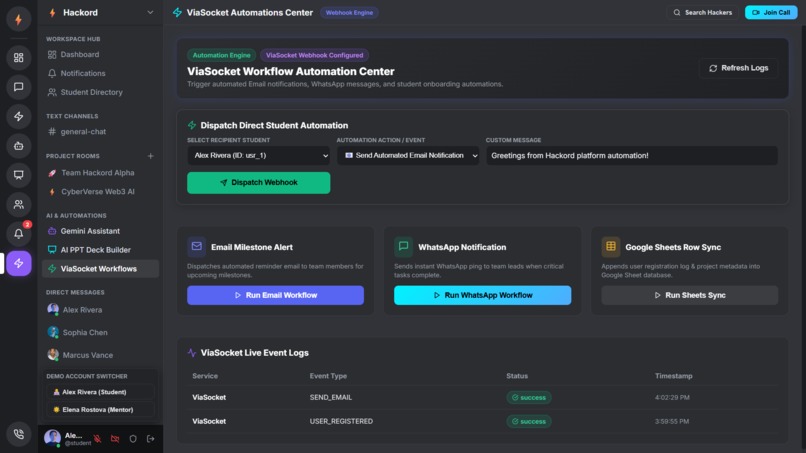Open Student Directory

[100, 93]
